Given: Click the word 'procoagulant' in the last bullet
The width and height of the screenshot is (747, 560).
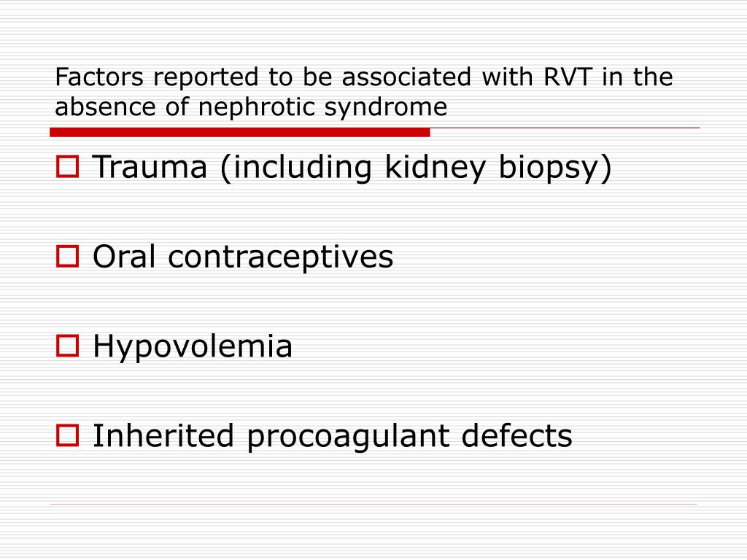Looking at the screenshot, I should point(348,437).
